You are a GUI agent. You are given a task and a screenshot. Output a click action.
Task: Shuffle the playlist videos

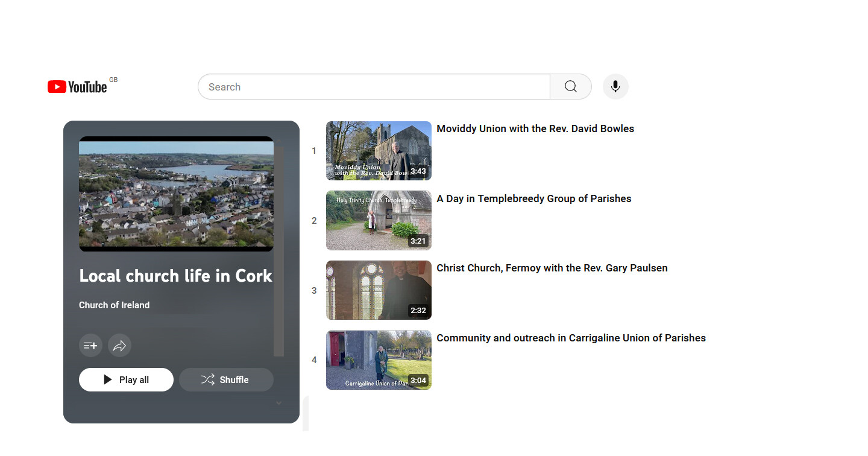(x=226, y=379)
